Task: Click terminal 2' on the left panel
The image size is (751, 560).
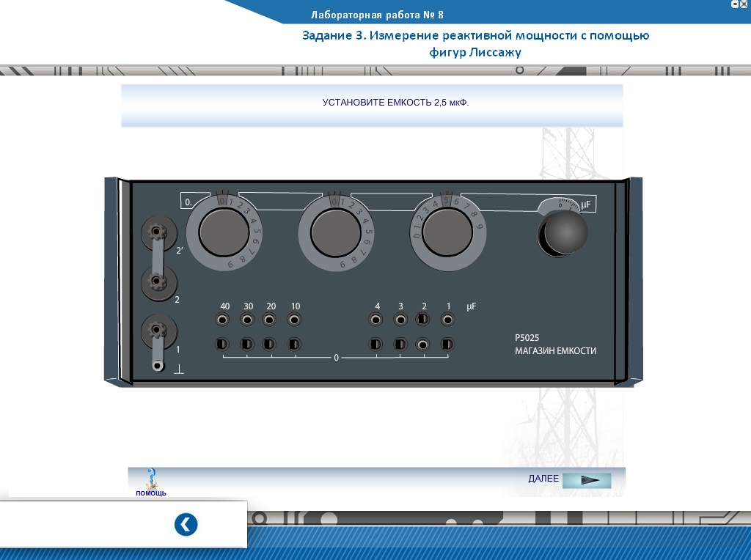Action: (155, 233)
